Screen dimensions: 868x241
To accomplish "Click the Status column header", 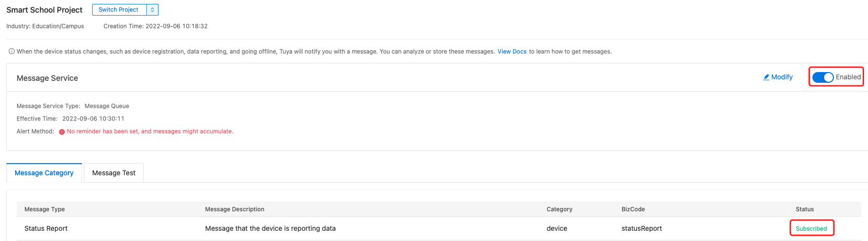I will click(x=805, y=209).
